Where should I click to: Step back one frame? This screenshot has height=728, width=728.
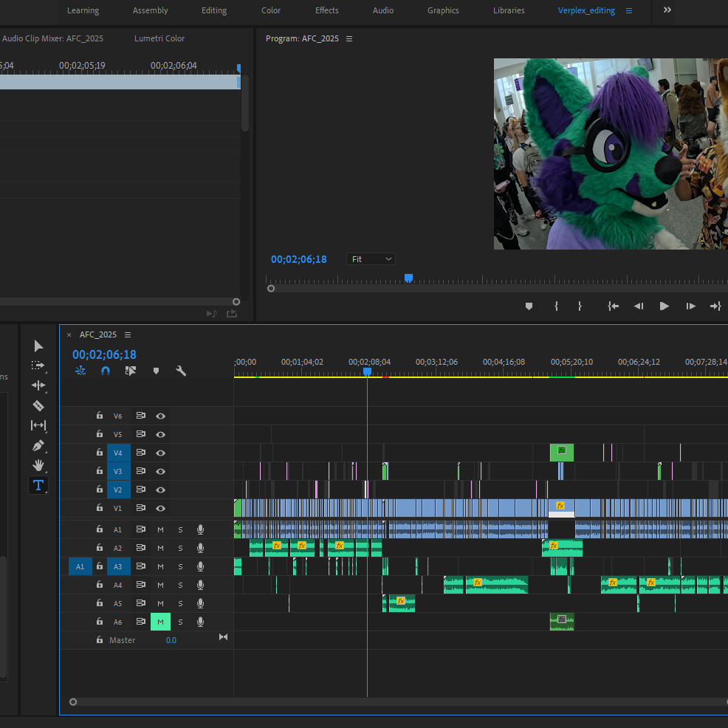[639, 306]
